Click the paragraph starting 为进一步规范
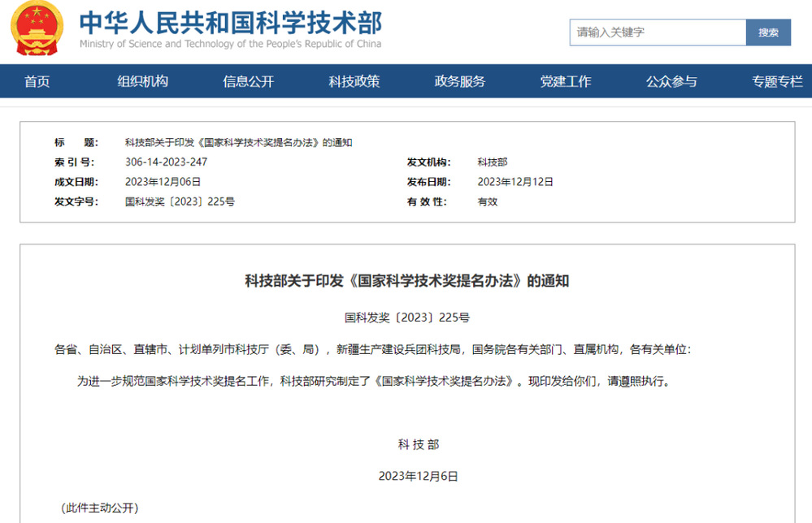The height and width of the screenshot is (523, 812). (375, 381)
